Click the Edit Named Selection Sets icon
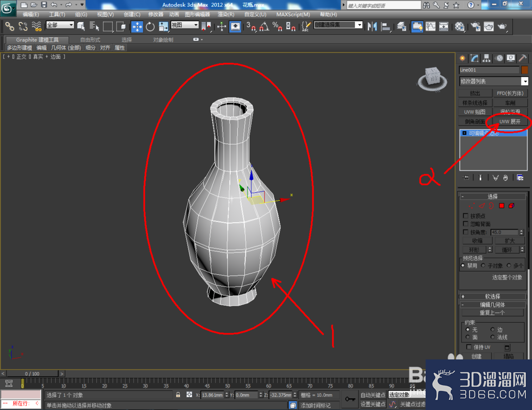Screen dimensions: 532x410 pyautogui.click(x=306, y=27)
